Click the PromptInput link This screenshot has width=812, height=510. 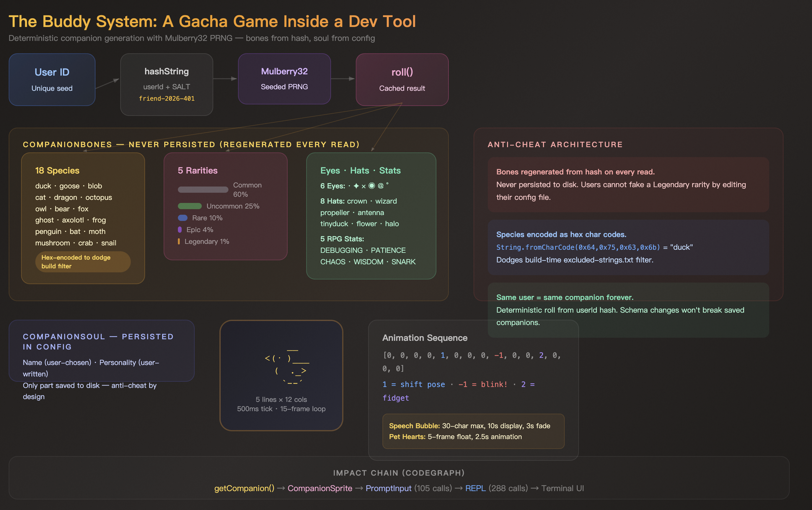tap(388, 488)
